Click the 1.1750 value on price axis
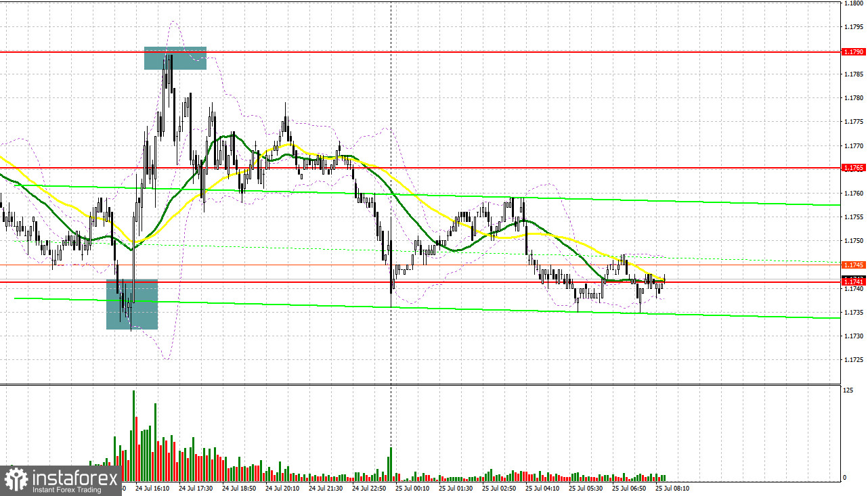868x496 pixels. (x=853, y=241)
